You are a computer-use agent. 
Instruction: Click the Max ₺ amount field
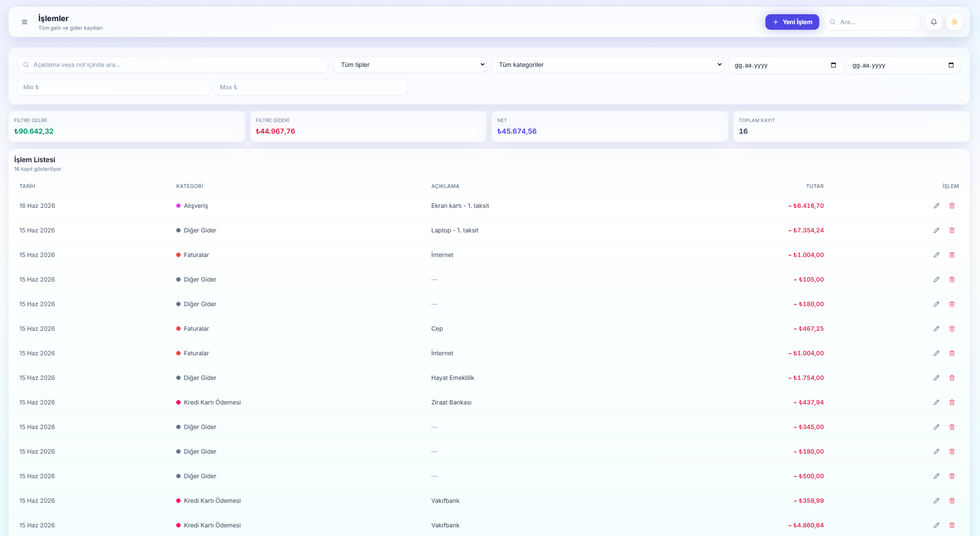coord(310,87)
